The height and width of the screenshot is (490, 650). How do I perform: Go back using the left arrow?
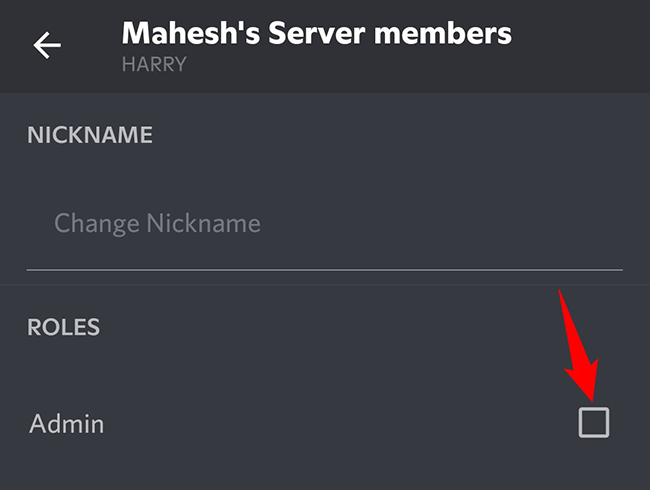[x=47, y=45]
